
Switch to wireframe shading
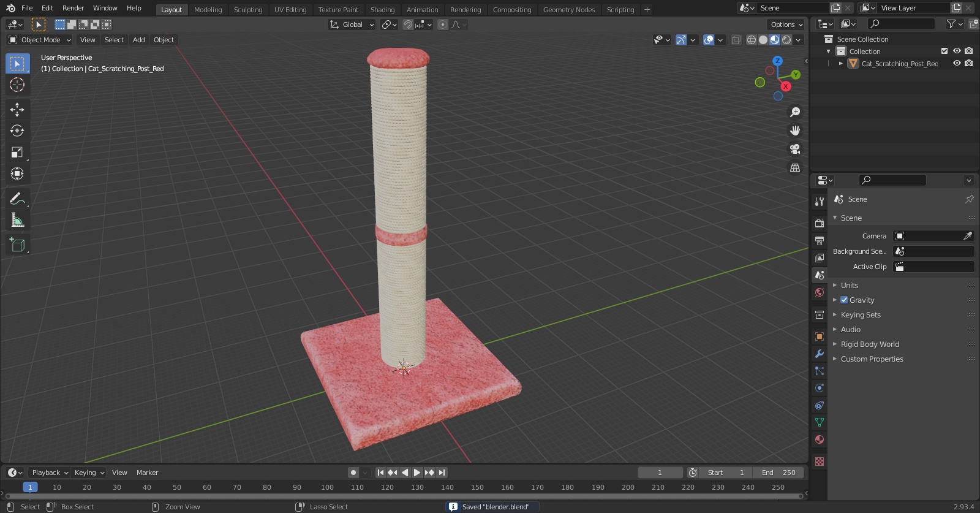752,40
